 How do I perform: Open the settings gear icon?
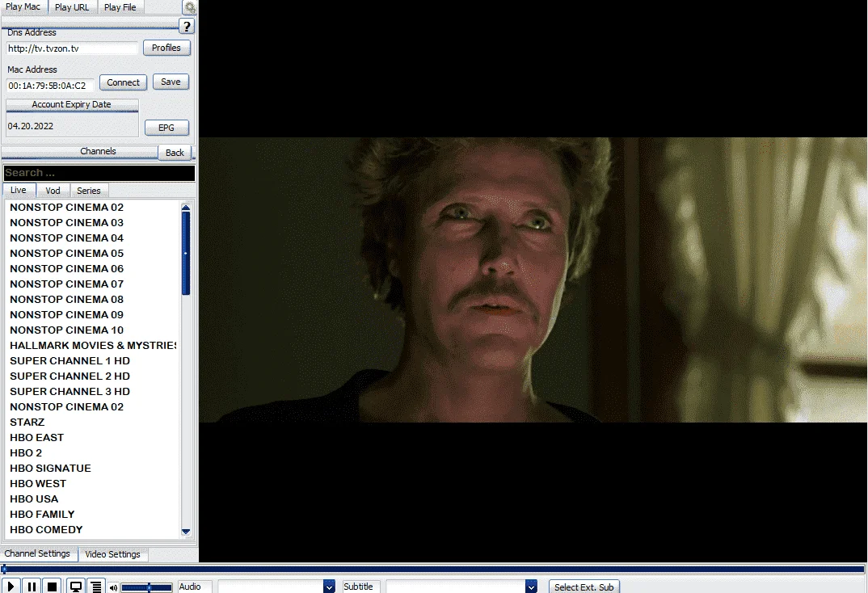(x=190, y=8)
